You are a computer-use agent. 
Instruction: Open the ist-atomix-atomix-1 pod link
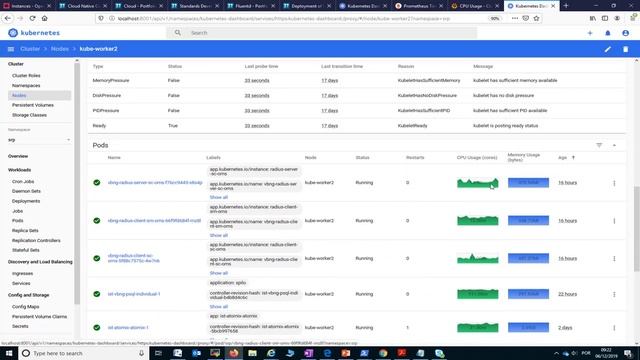tap(128, 327)
